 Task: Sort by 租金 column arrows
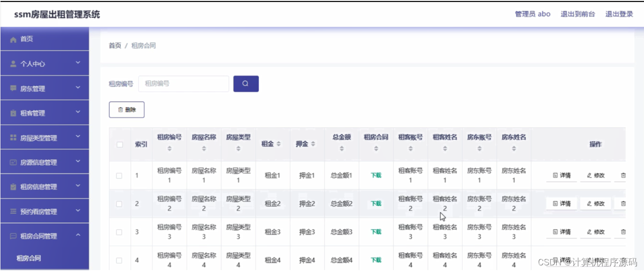point(279,144)
